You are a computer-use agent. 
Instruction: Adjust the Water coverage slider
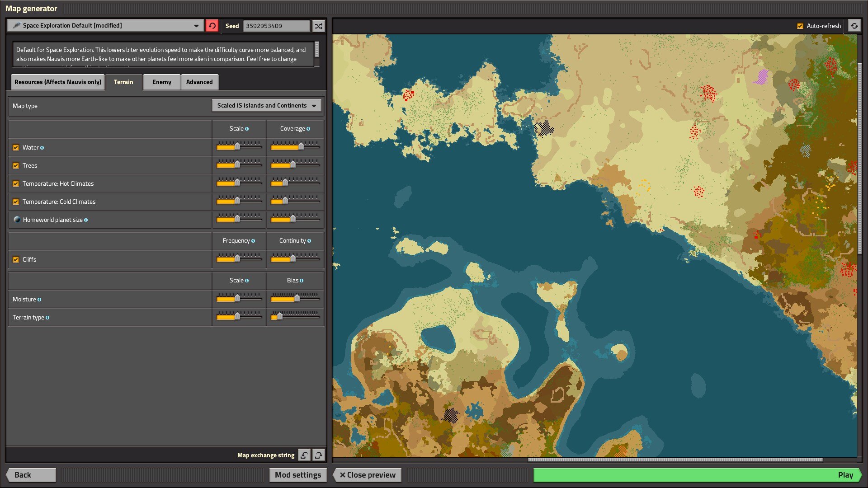295,146
